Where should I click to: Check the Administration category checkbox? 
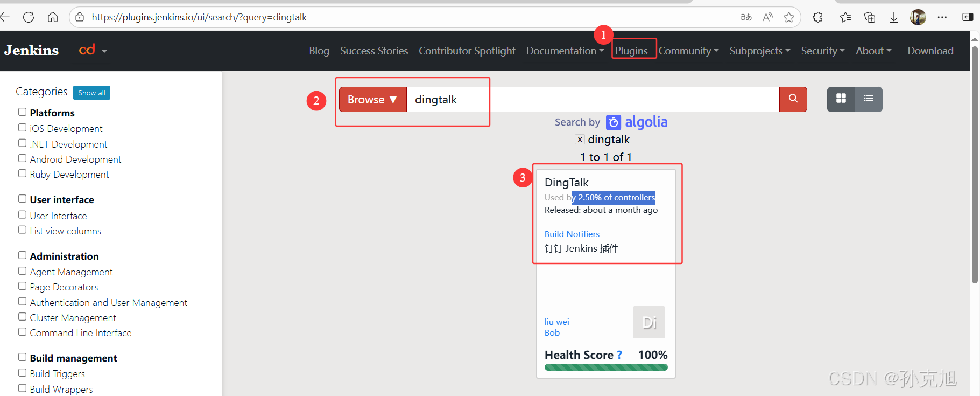click(x=22, y=255)
